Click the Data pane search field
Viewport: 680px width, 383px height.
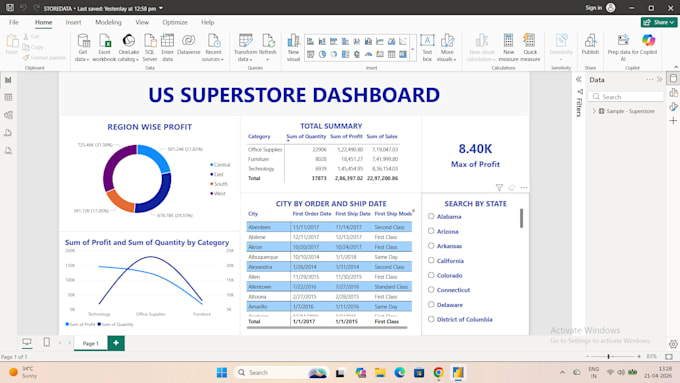click(626, 97)
